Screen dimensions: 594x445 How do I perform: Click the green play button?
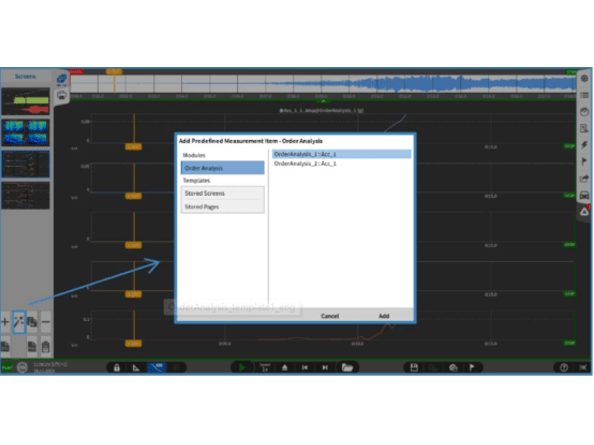click(242, 367)
